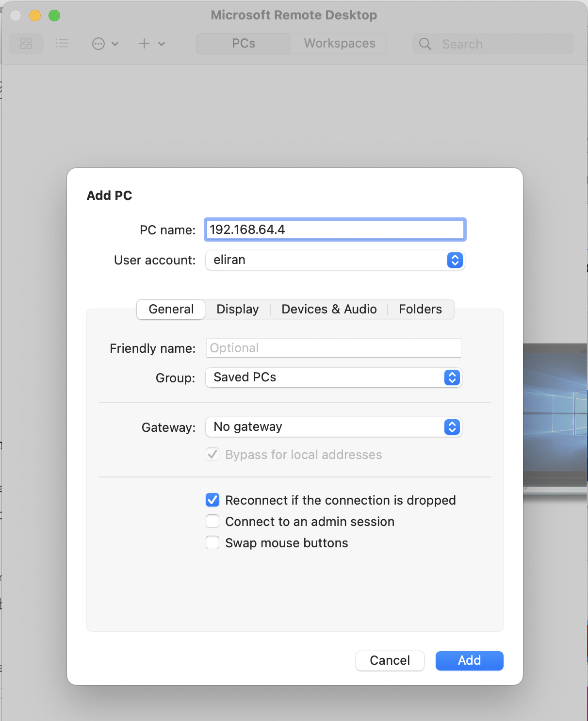The width and height of the screenshot is (588, 721).
Task: Enable Swap mouse buttons checkbox
Action: 212,542
